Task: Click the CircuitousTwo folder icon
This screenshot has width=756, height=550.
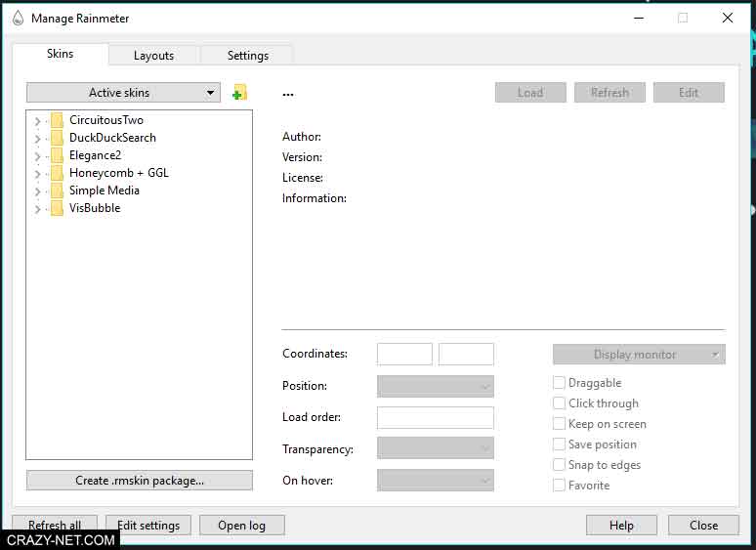Action: tap(57, 120)
